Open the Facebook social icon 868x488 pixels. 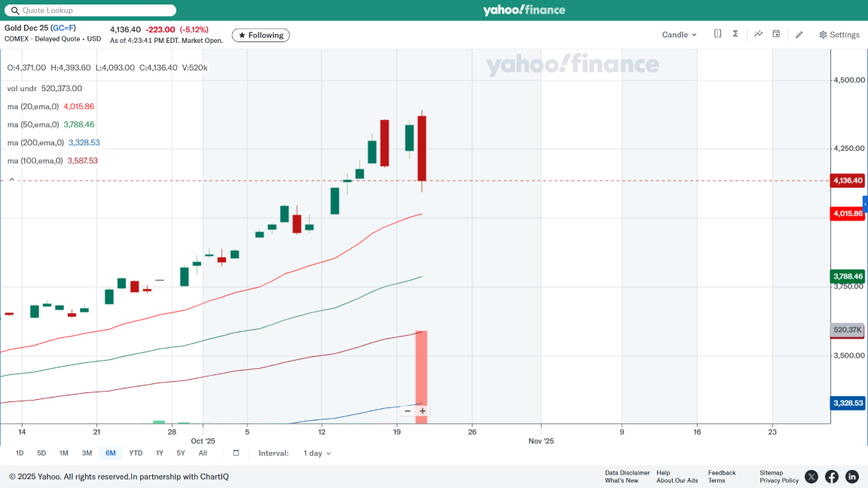[x=832, y=477]
